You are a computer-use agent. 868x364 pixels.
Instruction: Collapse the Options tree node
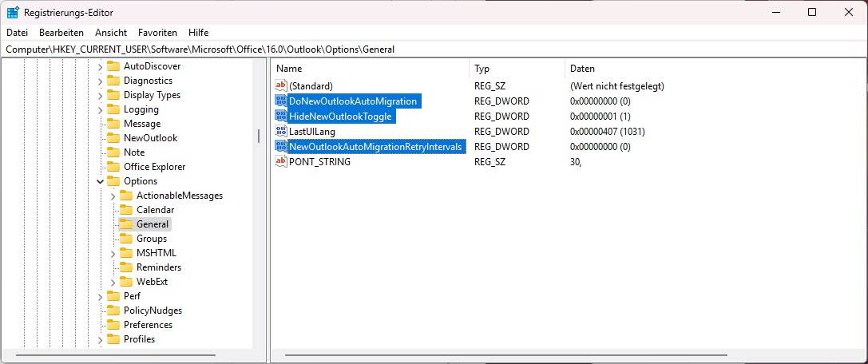pyautogui.click(x=100, y=181)
